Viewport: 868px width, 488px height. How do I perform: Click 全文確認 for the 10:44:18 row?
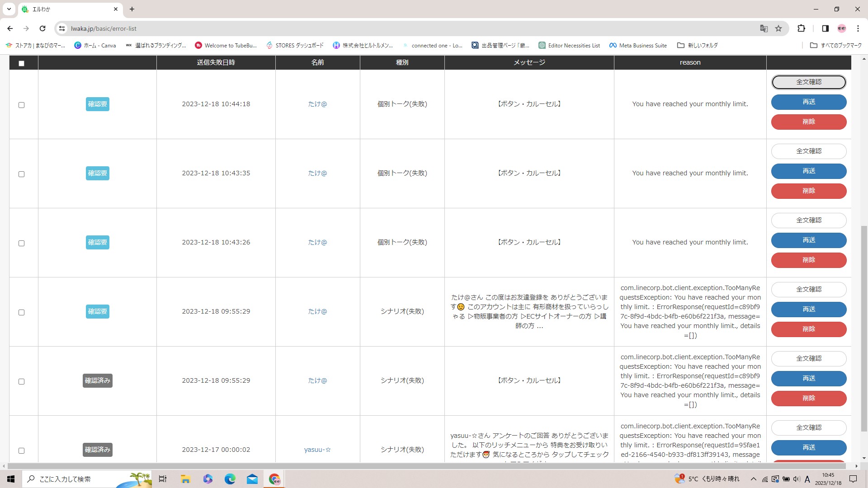[808, 82]
